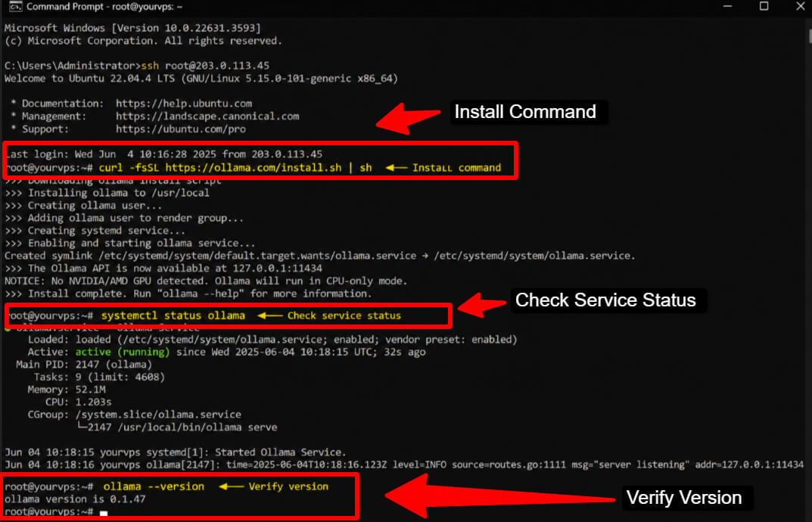Click 'Memory: 52.1M' line
This screenshot has width=812, height=522.
(67, 390)
